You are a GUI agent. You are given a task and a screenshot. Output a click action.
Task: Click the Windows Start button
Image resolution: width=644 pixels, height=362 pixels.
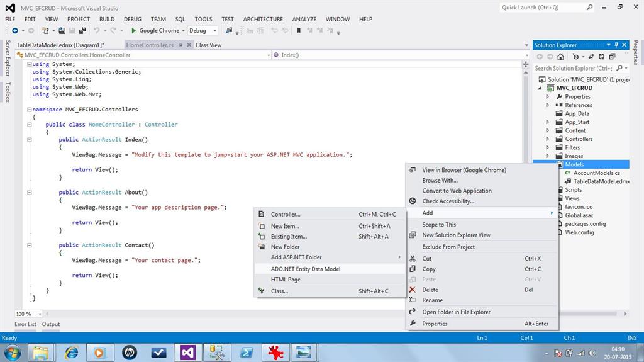[x=13, y=353]
